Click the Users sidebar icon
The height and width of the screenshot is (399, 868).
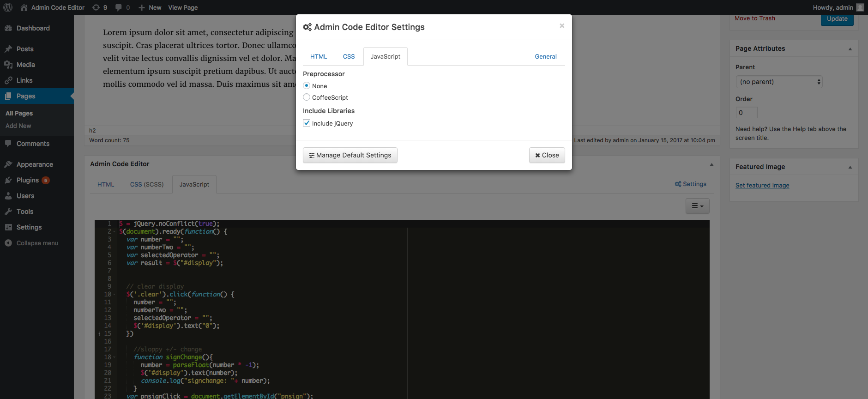pos(8,196)
